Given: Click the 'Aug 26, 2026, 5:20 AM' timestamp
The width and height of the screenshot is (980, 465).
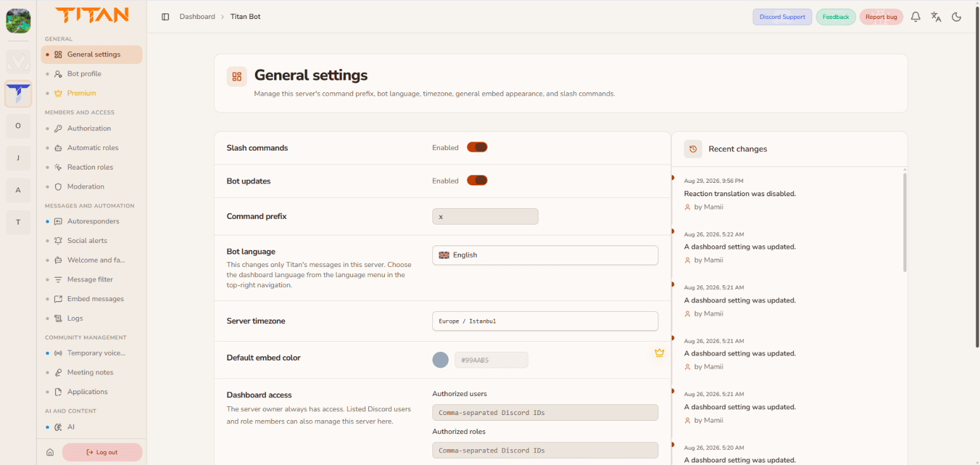Looking at the screenshot, I should [713, 448].
